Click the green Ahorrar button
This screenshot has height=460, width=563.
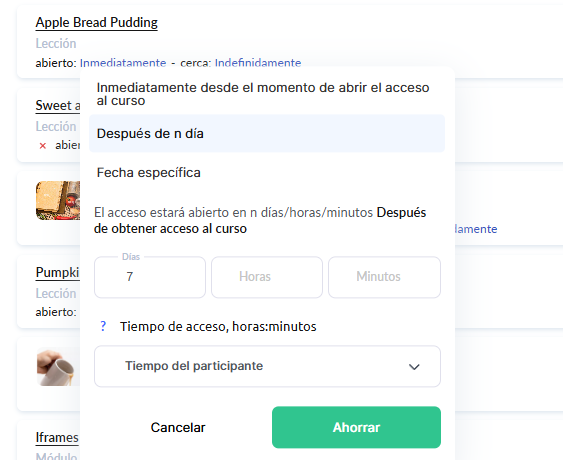(x=356, y=427)
